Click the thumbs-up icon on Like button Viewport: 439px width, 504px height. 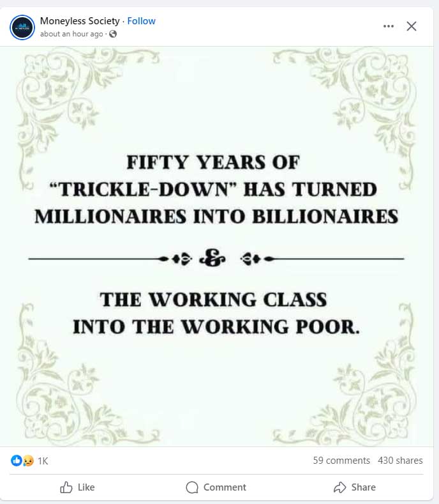tap(66, 487)
